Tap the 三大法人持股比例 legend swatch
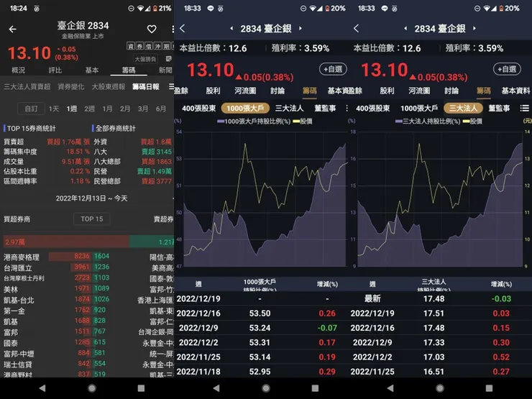This screenshot has height=399, width=532. click(399, 121)
